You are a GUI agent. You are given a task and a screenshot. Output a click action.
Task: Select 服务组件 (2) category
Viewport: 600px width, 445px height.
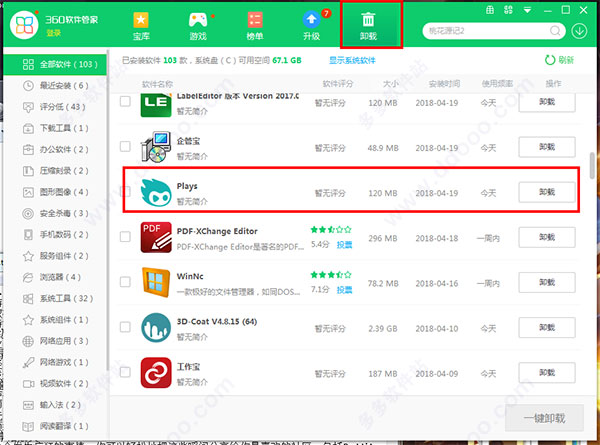click(x=55, y=256)
